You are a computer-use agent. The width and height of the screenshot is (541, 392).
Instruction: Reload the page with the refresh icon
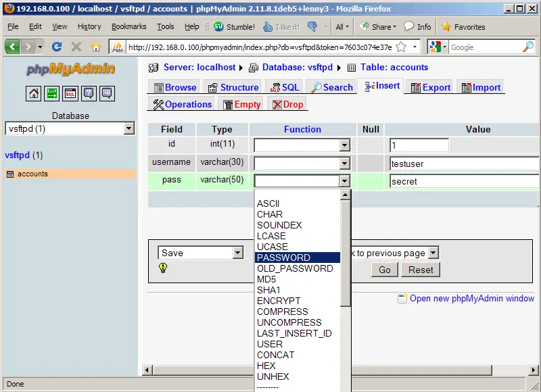(x=57, y=47)
